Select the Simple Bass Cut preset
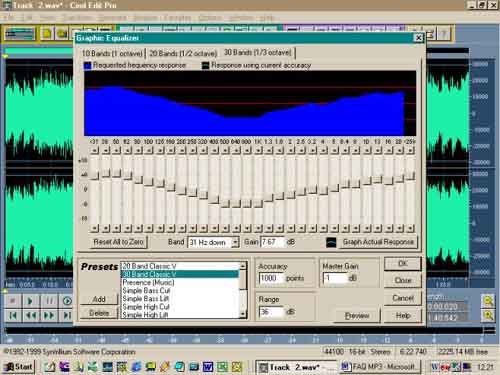This screenshot has height=375, width=500. [180, 290]
